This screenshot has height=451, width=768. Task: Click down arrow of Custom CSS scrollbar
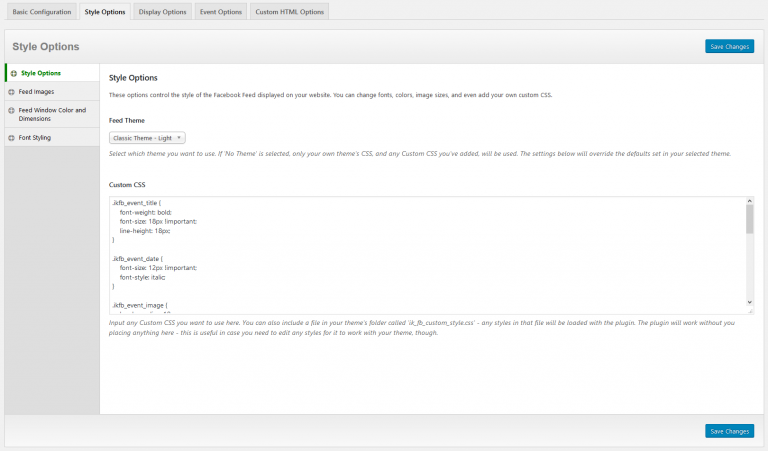click(750, 301)
